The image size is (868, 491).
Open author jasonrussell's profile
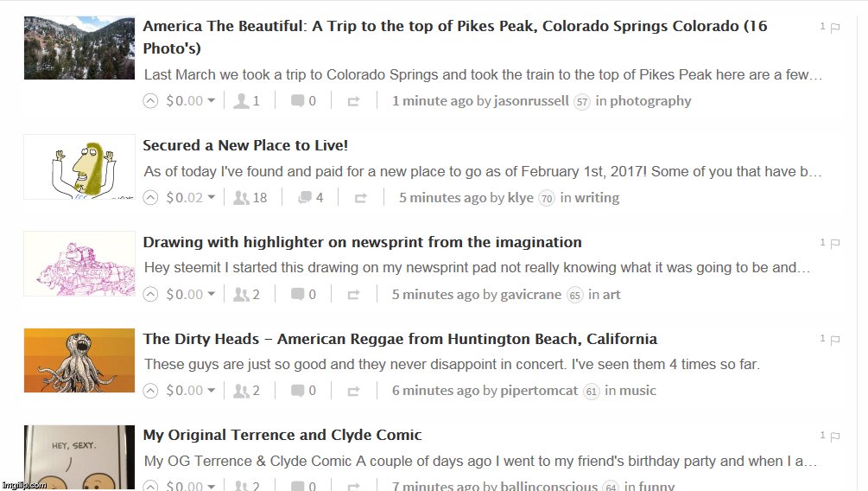coord(531,101)
